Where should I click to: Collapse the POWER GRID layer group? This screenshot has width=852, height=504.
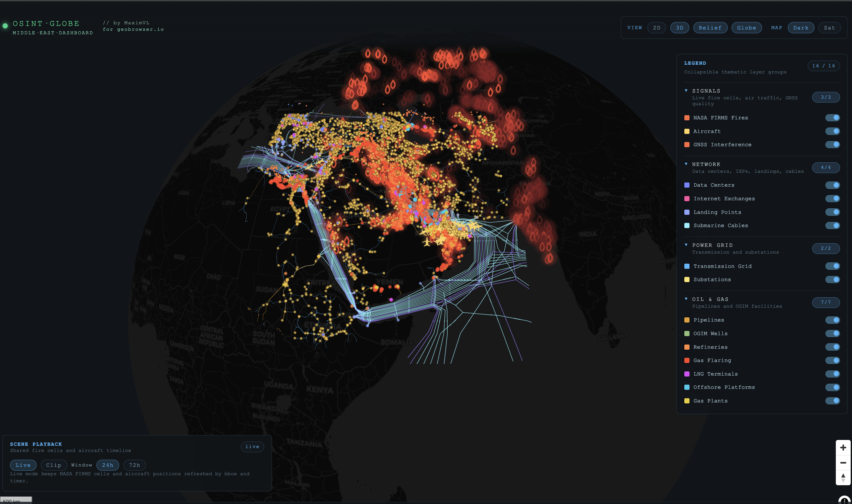tap(686, 245)
